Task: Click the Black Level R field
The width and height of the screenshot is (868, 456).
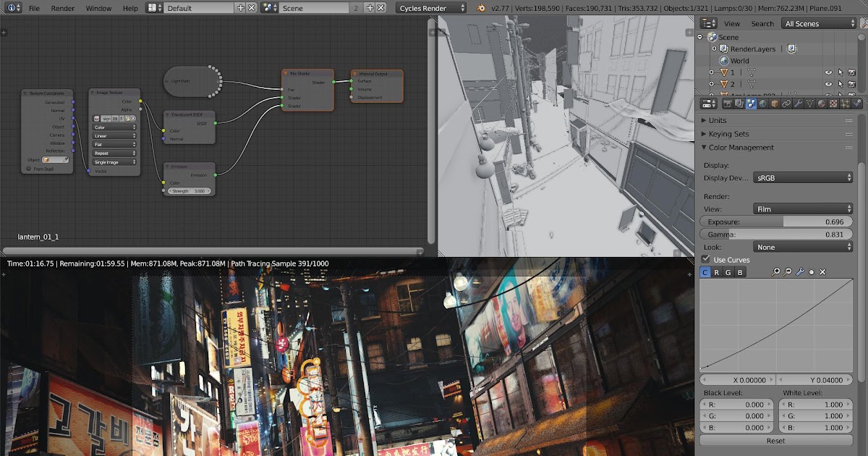Action: pyautogui.click(x=737, y=405)
